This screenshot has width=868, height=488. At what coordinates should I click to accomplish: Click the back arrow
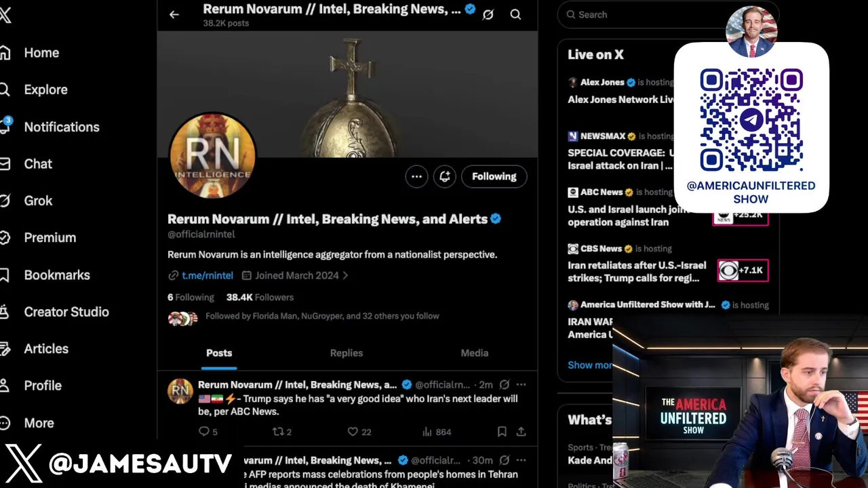174,14
